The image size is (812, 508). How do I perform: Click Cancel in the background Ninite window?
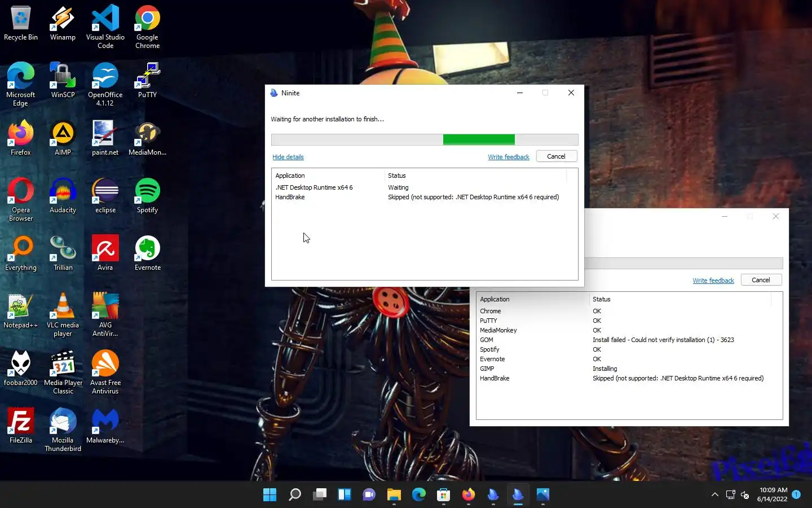[x=761, y=280]
